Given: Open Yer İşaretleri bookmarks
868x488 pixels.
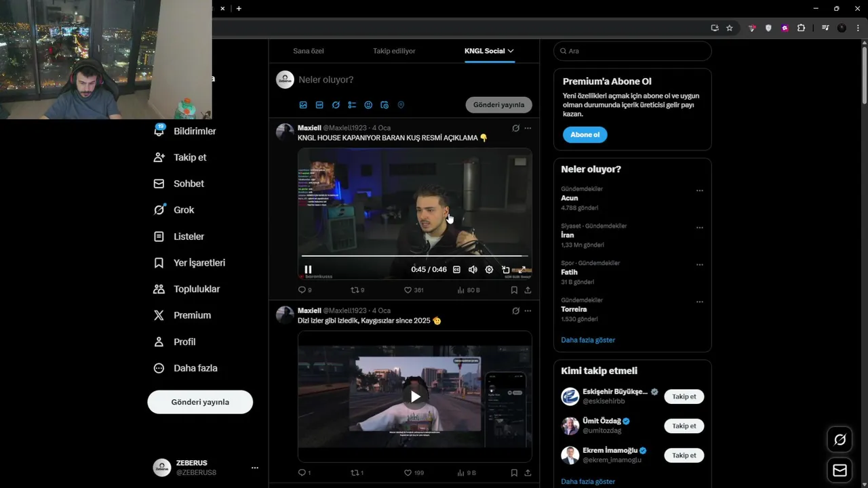Looking at the screenshot, I should [x=190, y=262].
